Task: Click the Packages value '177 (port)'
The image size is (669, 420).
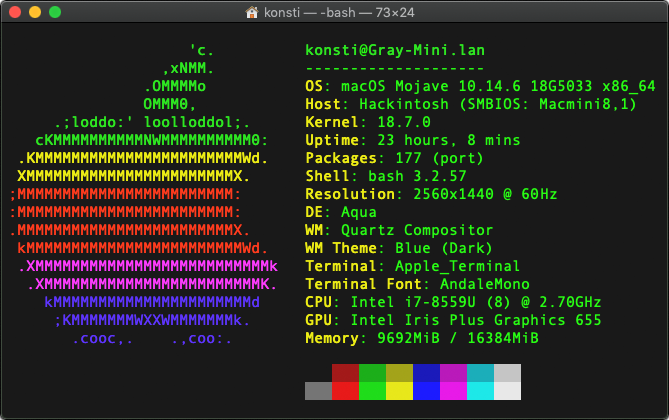Action: point(439,158)
